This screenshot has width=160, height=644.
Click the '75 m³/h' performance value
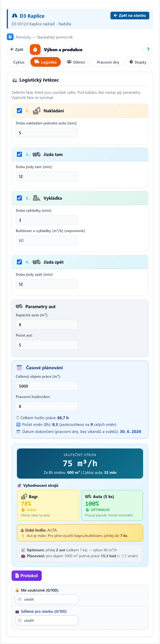click(80, 463)
